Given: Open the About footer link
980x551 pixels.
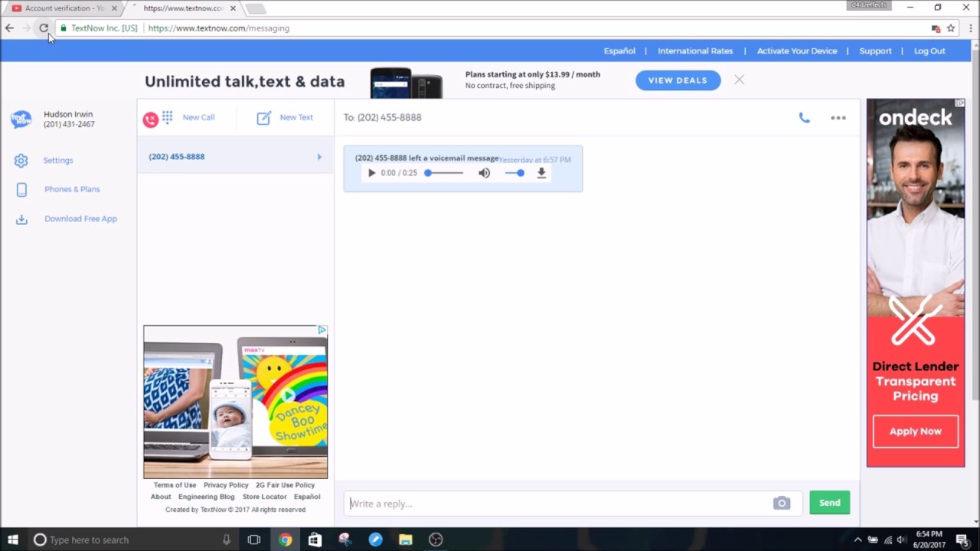Looking at the screenshot, I should 161,497.
